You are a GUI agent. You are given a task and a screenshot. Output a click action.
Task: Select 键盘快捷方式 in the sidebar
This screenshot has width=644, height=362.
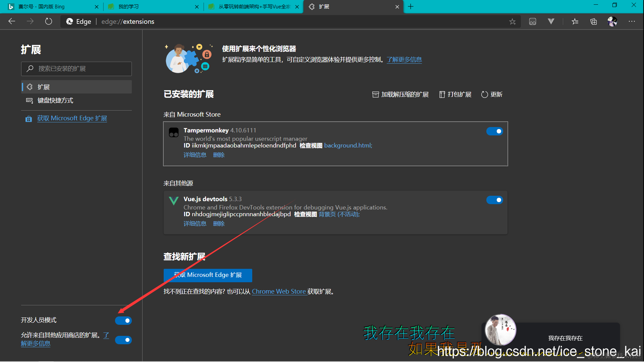55,100
